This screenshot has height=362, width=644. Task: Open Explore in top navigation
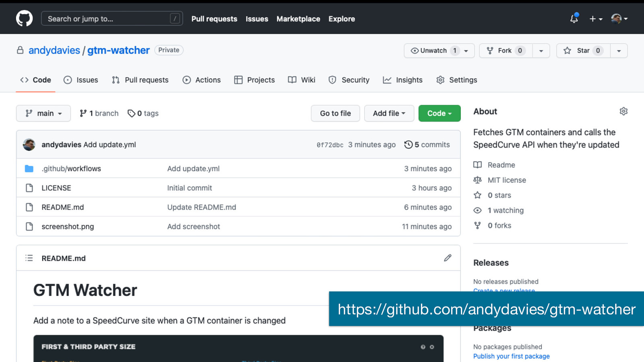(342, 19)
